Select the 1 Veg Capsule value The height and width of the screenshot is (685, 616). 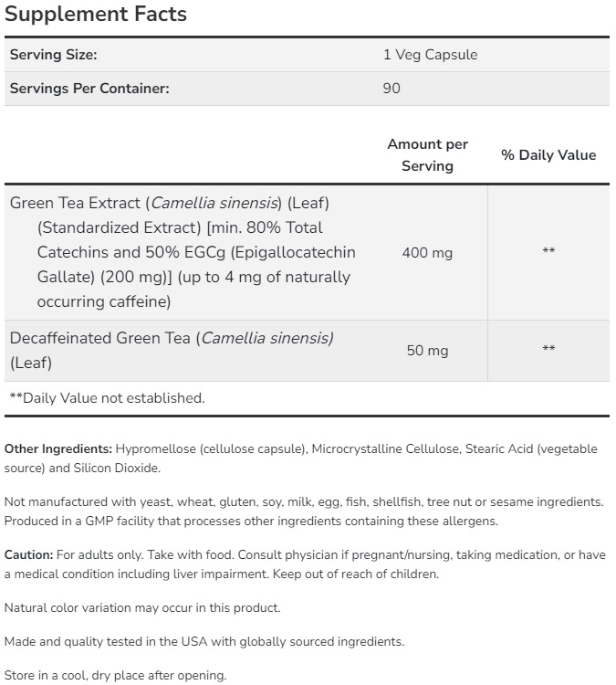pos(430,55)
